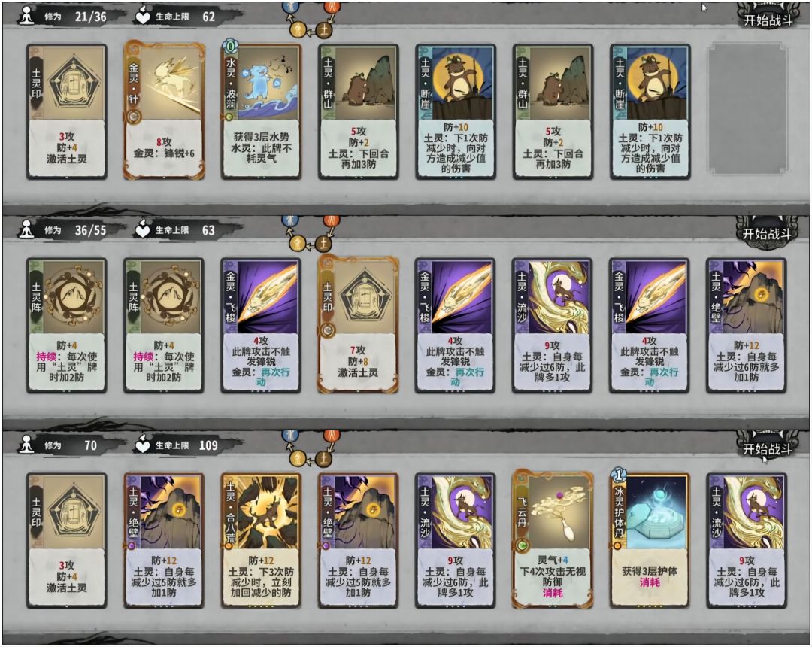
Task: Click the 飞云丹 pill card
Action: tap(553, 539)
